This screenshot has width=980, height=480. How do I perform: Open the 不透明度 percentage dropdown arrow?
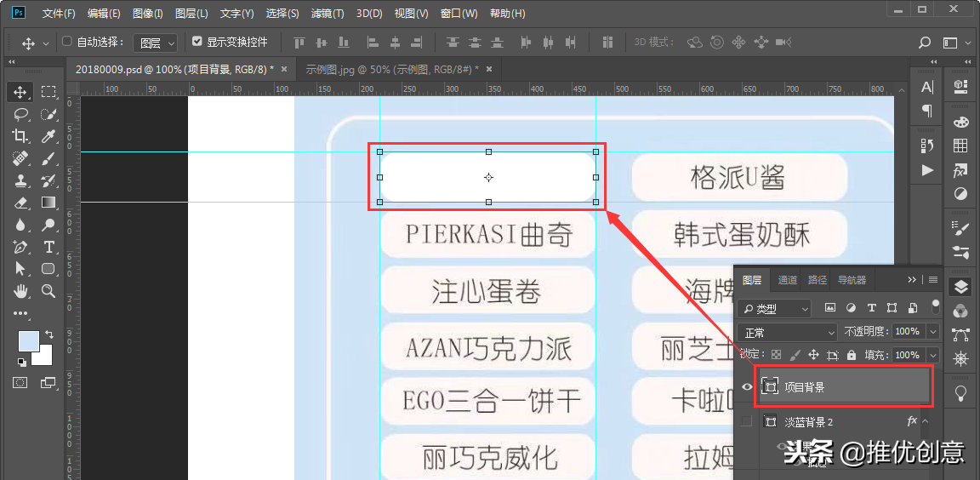(933, 332)
